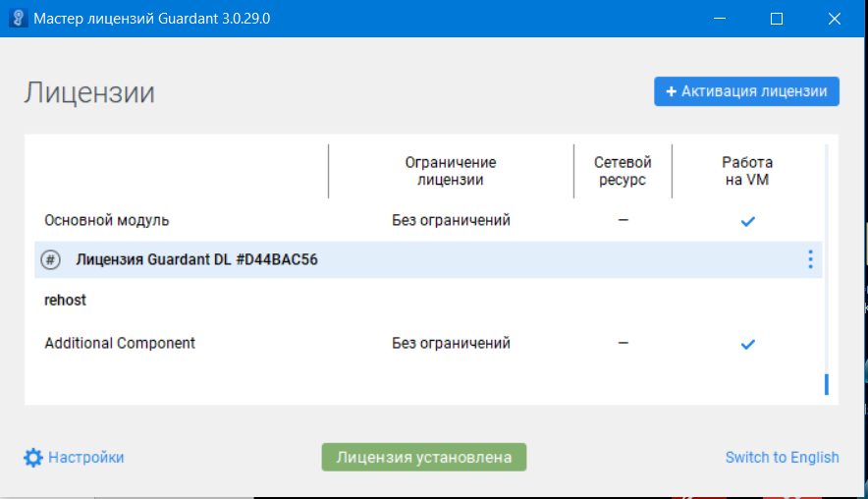Click the settings gear icon
Screen dimensions: 868x499
click(33, 458)
